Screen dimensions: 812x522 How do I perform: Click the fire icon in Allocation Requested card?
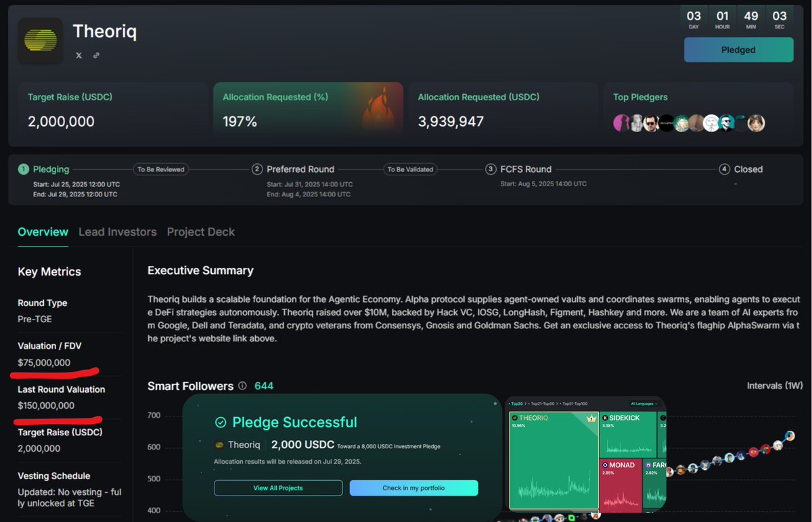click(x=380, y=108)
